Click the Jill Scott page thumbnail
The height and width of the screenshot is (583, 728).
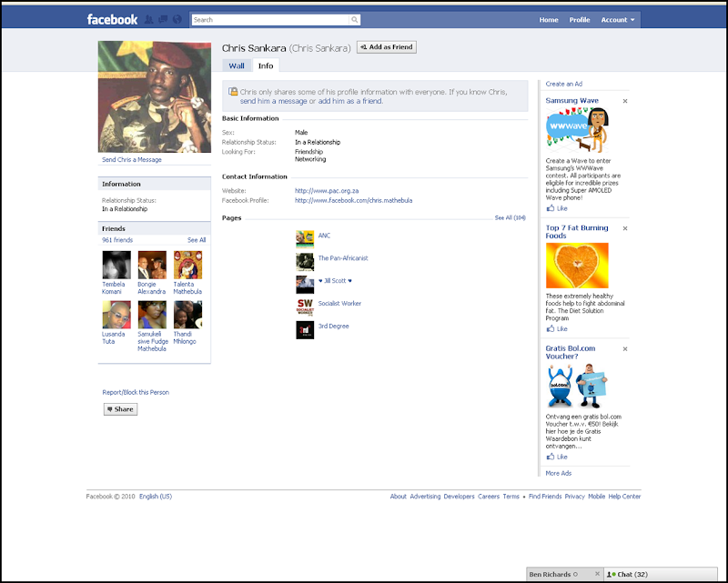coord(305,285)
